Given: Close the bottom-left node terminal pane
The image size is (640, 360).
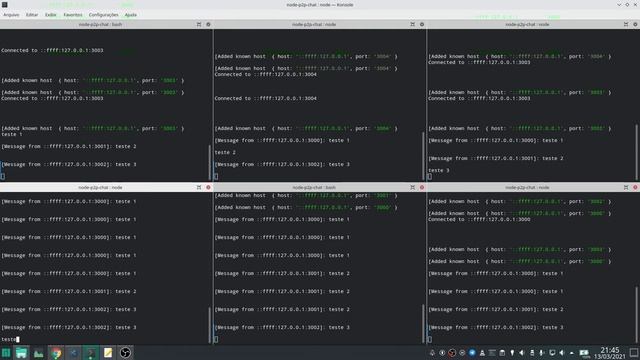Looking at the screenshot, I should click(x=208, y=187).
